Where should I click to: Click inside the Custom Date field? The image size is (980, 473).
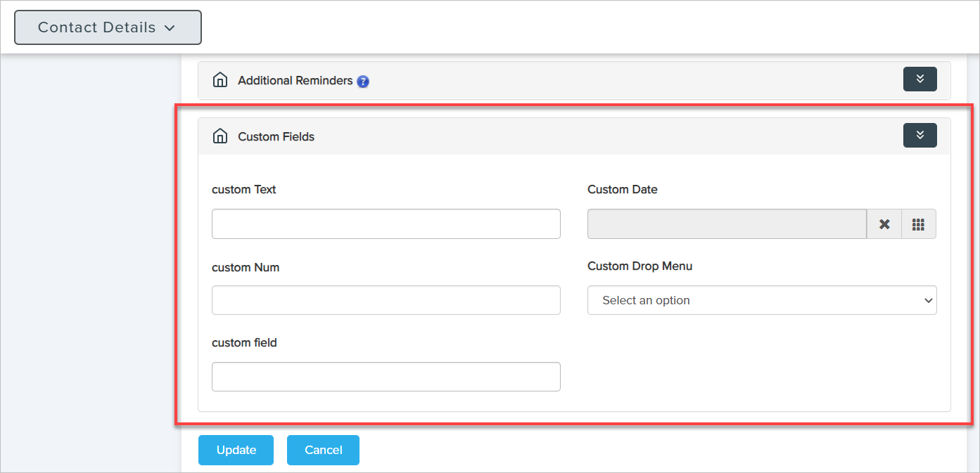(x=726, y=224)
